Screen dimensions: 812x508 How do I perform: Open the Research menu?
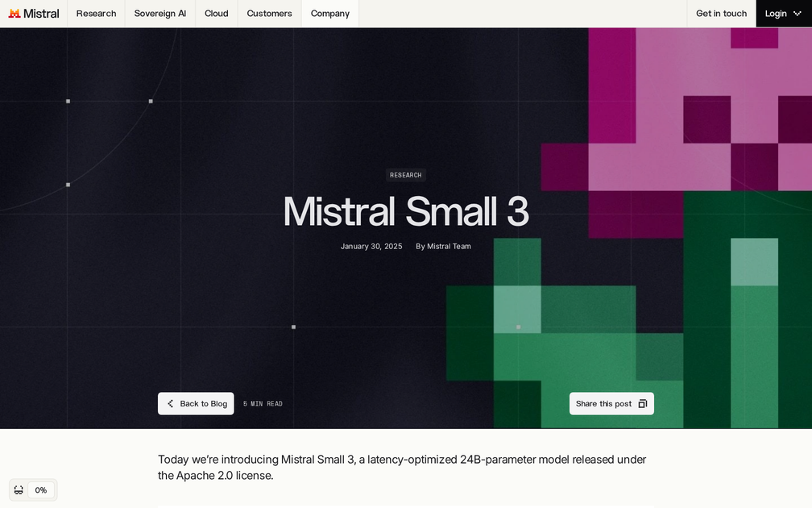point(97,14)
